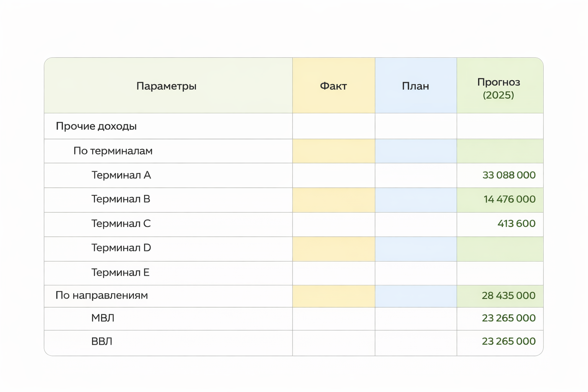This screenshot has height=392, width=588.
Task: Click the ВВЛ row label
Action: pos(102,341)
